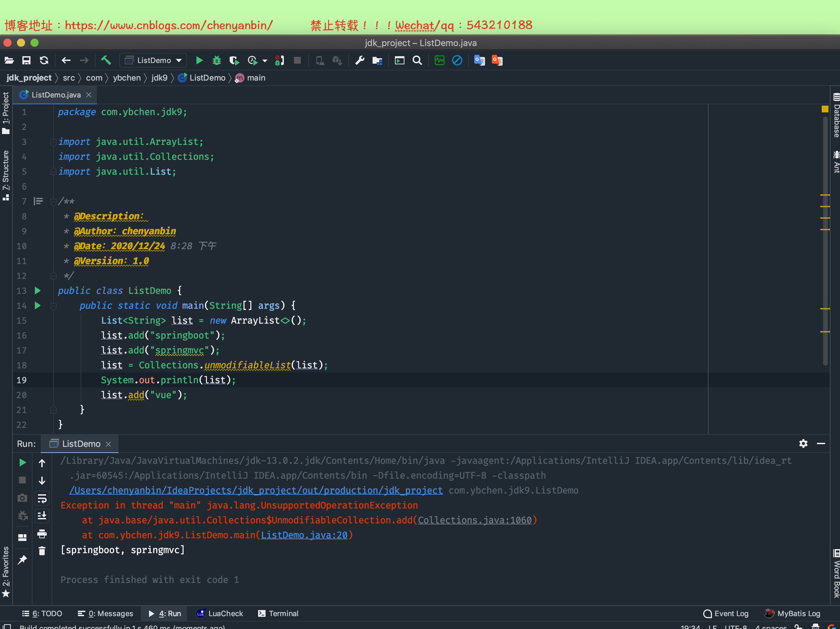Toggle soft-wrap in Run console
This screenshot has height=629, width=840.
click(42, 498)
